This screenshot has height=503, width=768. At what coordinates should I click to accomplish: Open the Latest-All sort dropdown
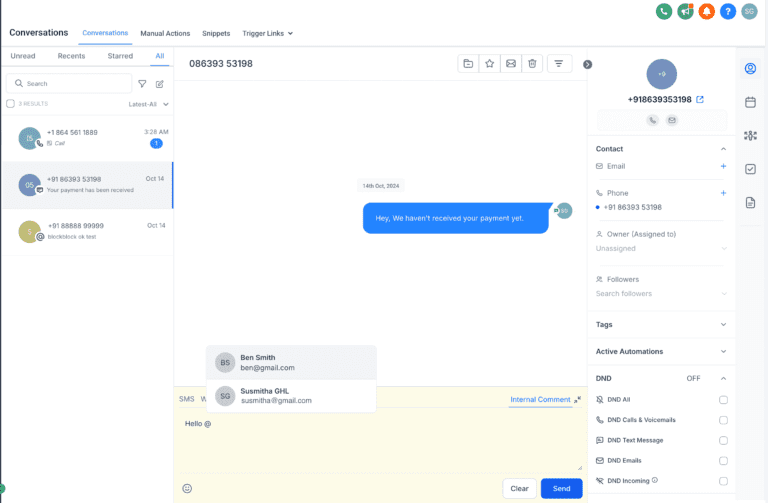click(x=148, y=104)
